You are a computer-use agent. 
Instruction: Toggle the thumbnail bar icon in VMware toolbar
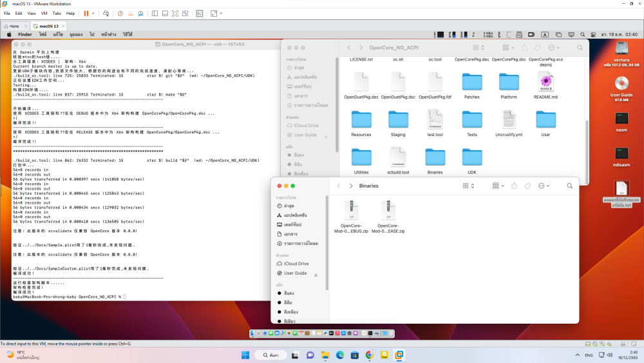click(165, 14)
